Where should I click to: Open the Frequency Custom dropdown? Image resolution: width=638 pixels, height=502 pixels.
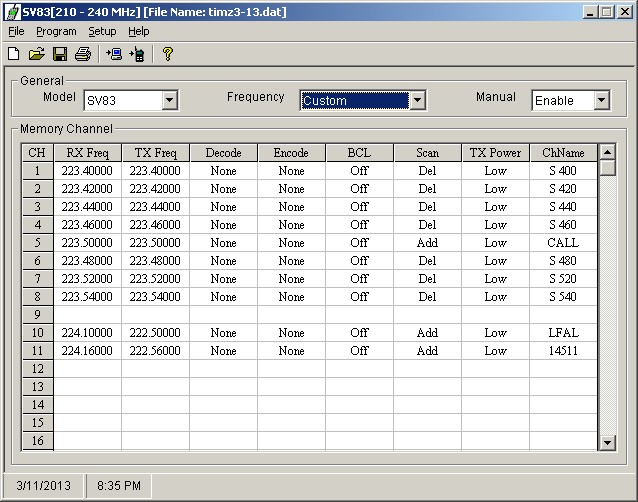click(x=418, y=100)
